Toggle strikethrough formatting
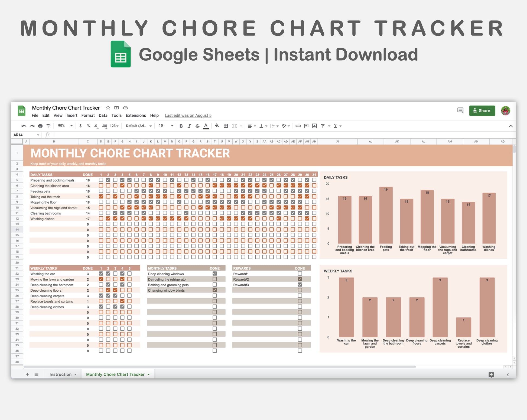 197,126
